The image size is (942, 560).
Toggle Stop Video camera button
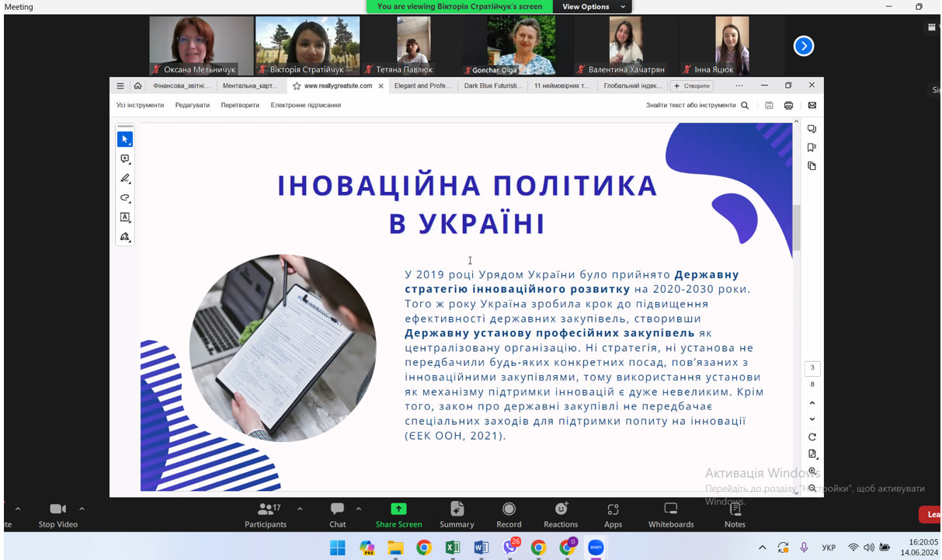click(58, 514)
